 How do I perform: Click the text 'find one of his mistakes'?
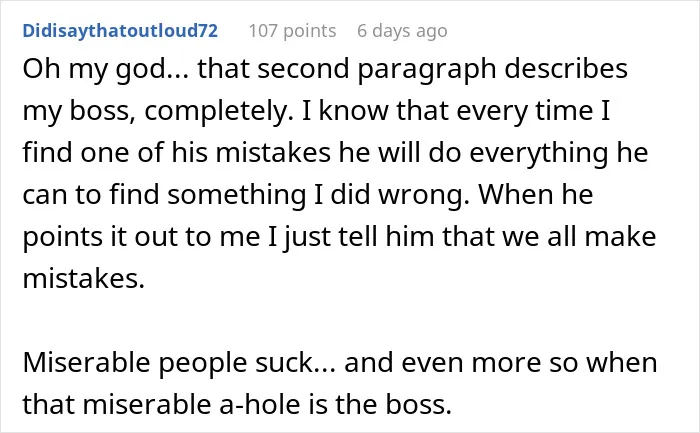177,153
